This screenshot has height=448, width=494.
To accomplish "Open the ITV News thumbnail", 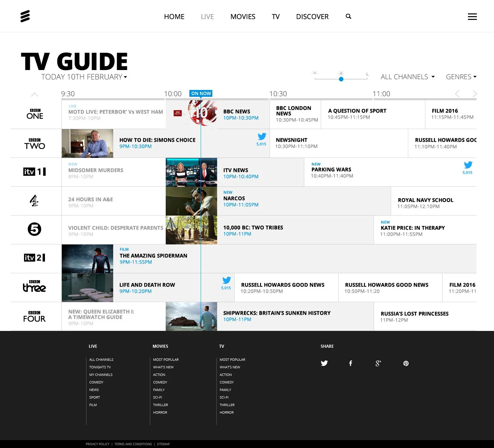I will coord(191,172).
